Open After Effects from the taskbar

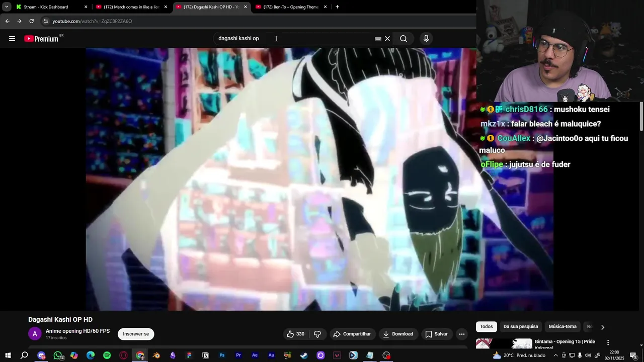(255, 355)
